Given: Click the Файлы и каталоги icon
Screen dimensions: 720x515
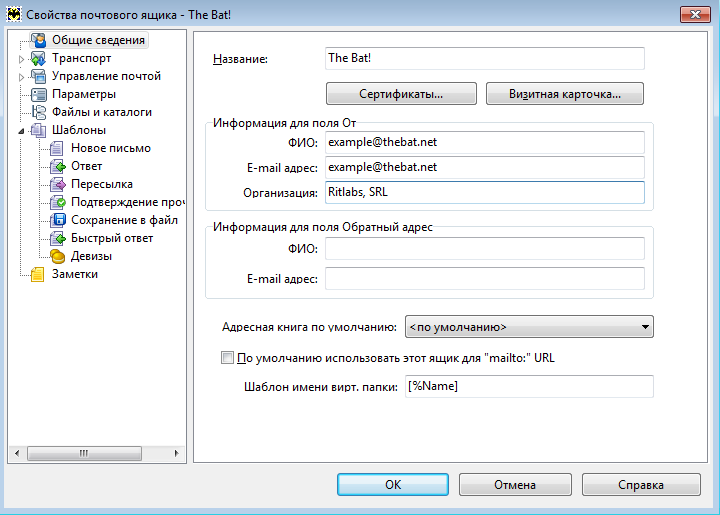Looking at the screenshot, I should point(39,112).
